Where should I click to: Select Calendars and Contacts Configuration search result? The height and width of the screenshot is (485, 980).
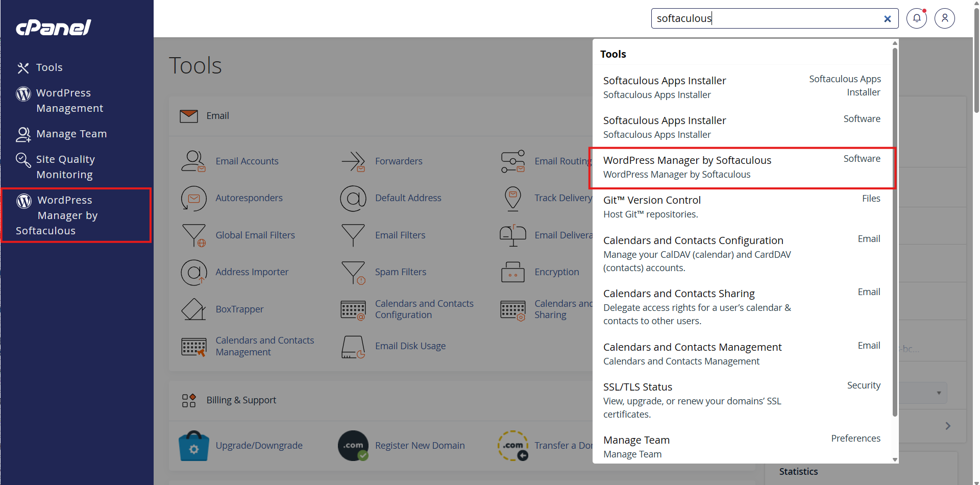742,254
